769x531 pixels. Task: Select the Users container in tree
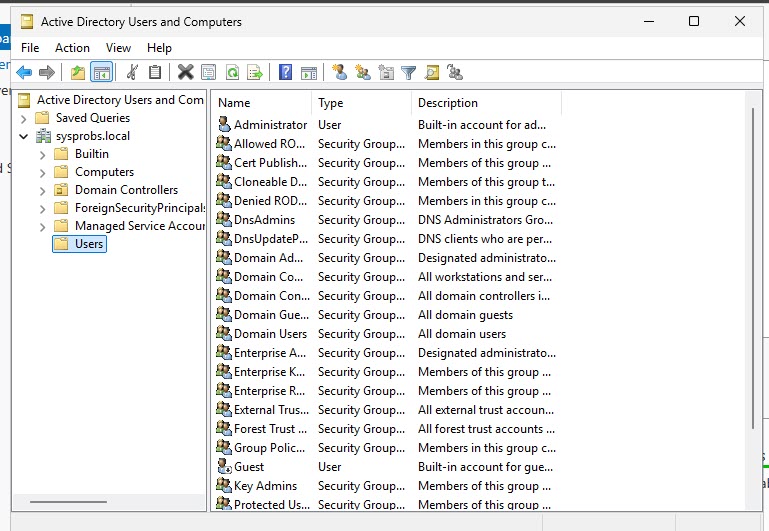pyautogui.click(x=79, y=244)
